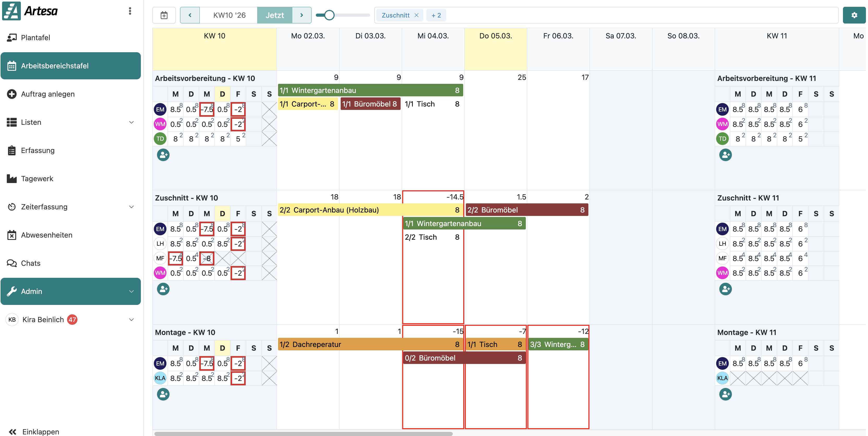Image resolution: width=868 pixels, height=436 pixels.
Task: Click the Jetzt button
Action: click(x=275, y=15)
